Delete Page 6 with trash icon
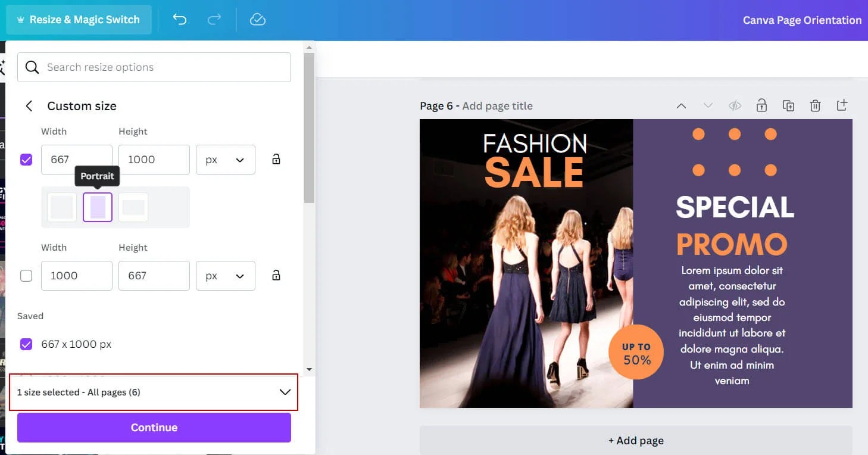 point(815,106)
